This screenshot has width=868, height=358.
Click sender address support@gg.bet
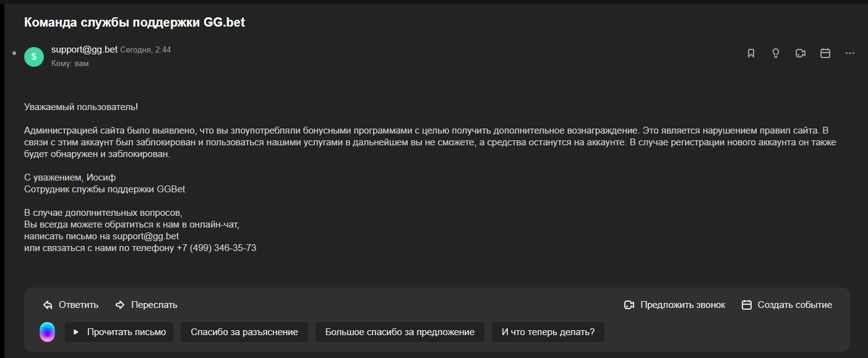[x=84, y=49]
